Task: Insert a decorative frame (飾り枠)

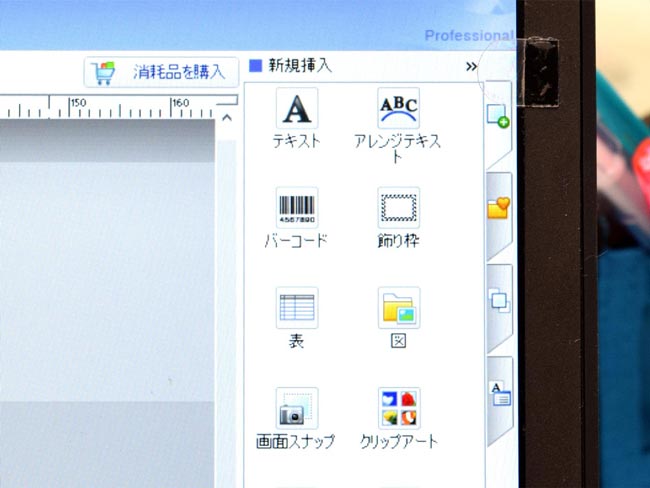Action: click(398, 208)
